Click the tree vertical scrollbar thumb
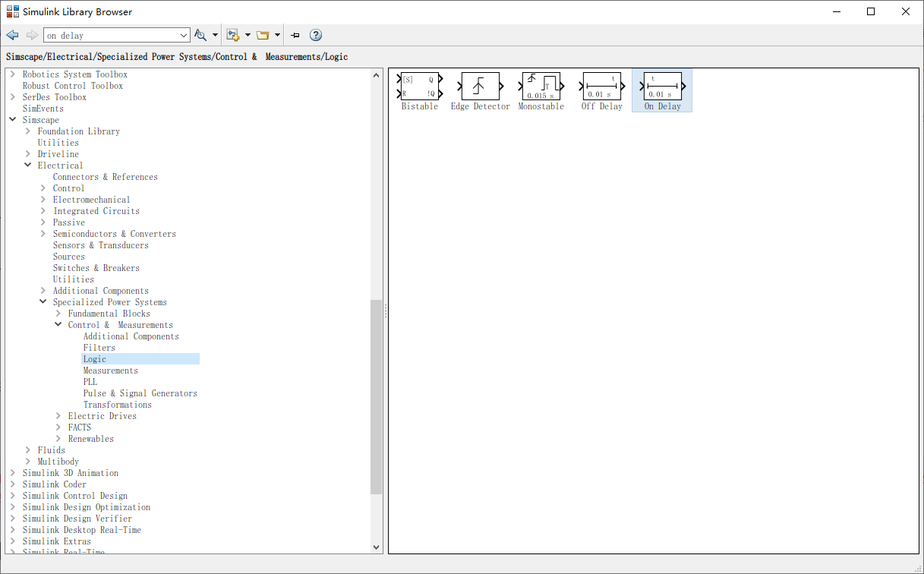Screen dimensions: 924x574 pos(377,397)
